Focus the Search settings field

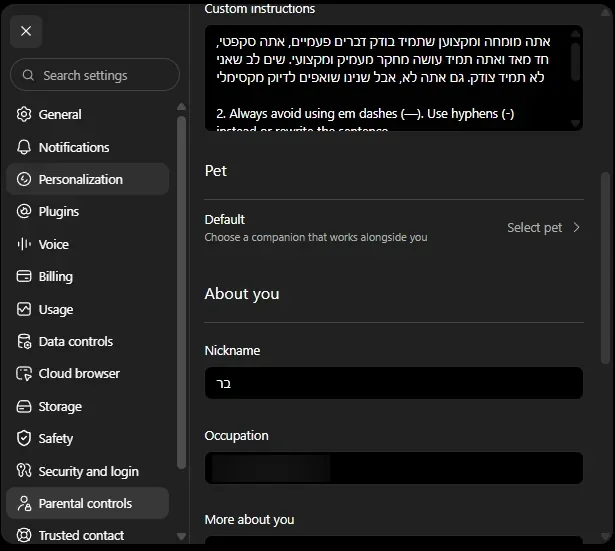(x=95, y=75)
